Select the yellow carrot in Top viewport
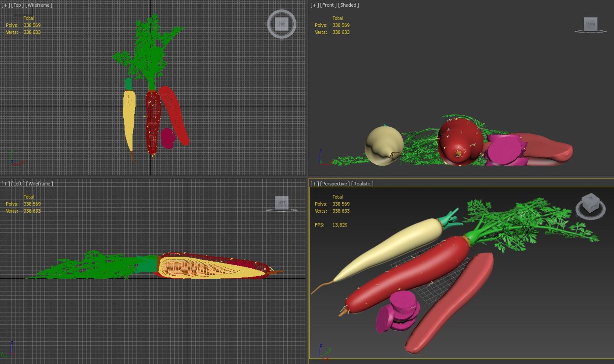This screenshot has width=614, height=364. (129, 116)
